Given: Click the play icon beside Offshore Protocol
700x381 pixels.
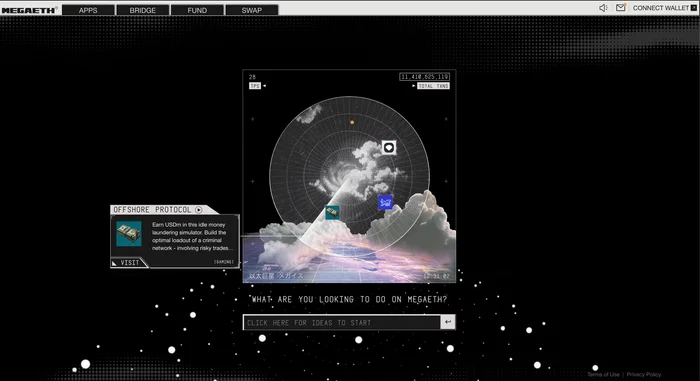Looking at the screenshot, I should pyautogui.click(x=199, y=209).
